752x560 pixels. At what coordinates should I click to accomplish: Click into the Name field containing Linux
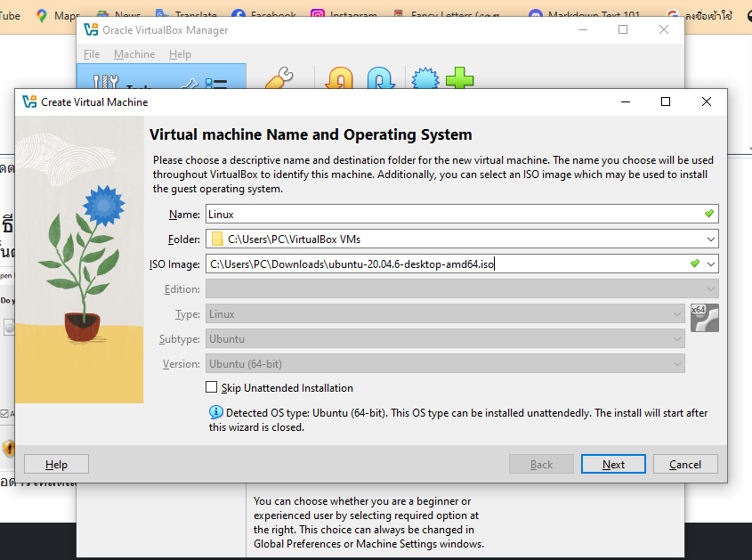point(452,214)
